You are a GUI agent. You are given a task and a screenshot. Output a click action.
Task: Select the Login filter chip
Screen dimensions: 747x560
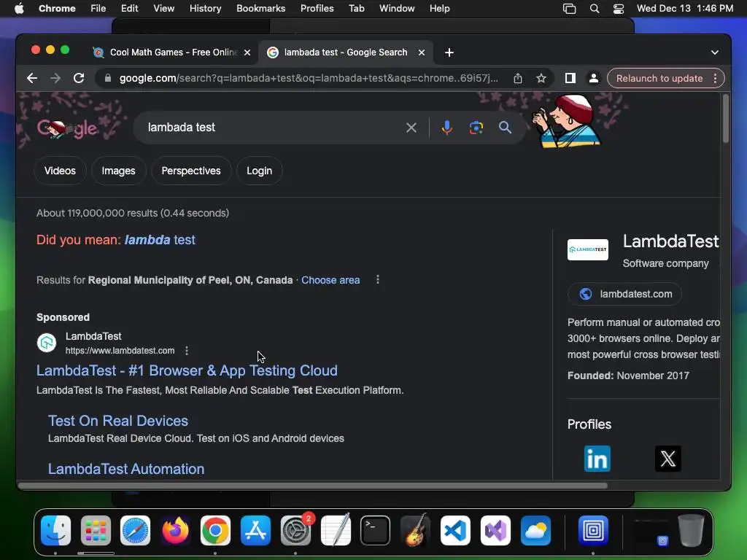pyautogui.click(x=259, y=171)
